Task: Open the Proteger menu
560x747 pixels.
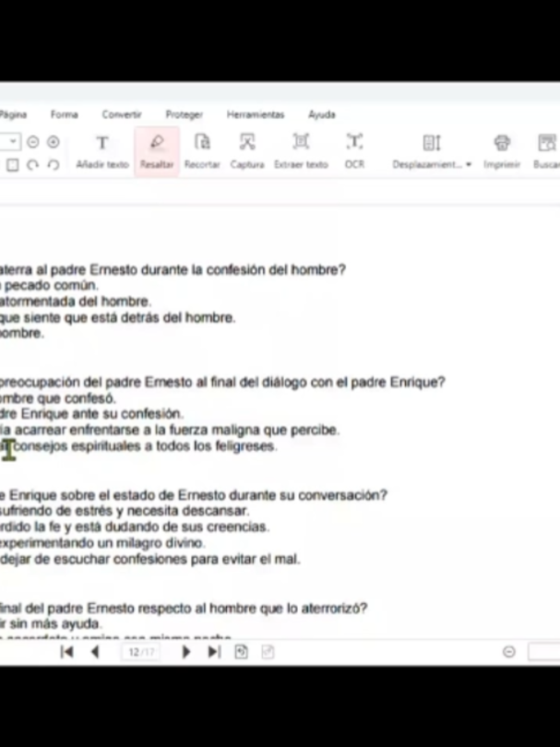Action: click(184, 114)
